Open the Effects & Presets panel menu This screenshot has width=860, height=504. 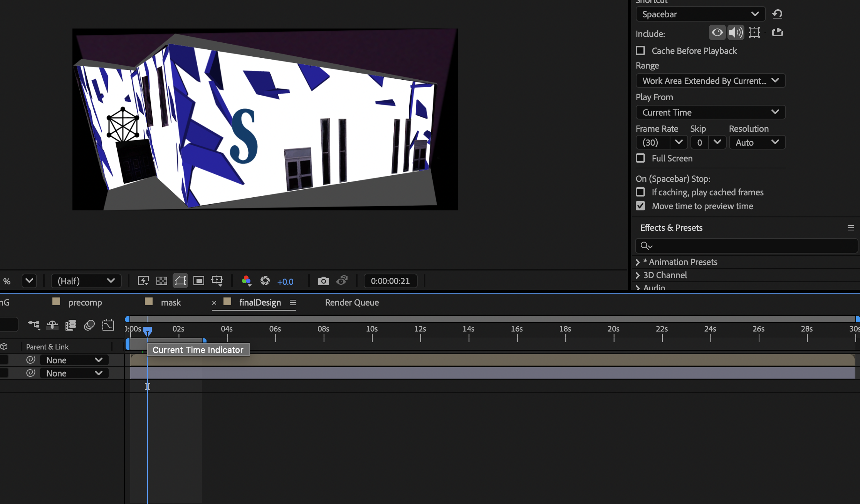pos(851,228)
